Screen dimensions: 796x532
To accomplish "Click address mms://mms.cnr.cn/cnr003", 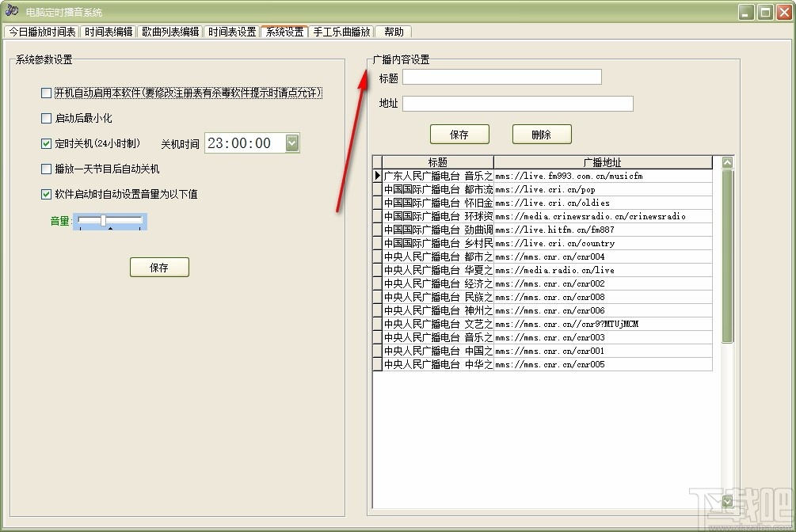I will [x=550, y=337].
